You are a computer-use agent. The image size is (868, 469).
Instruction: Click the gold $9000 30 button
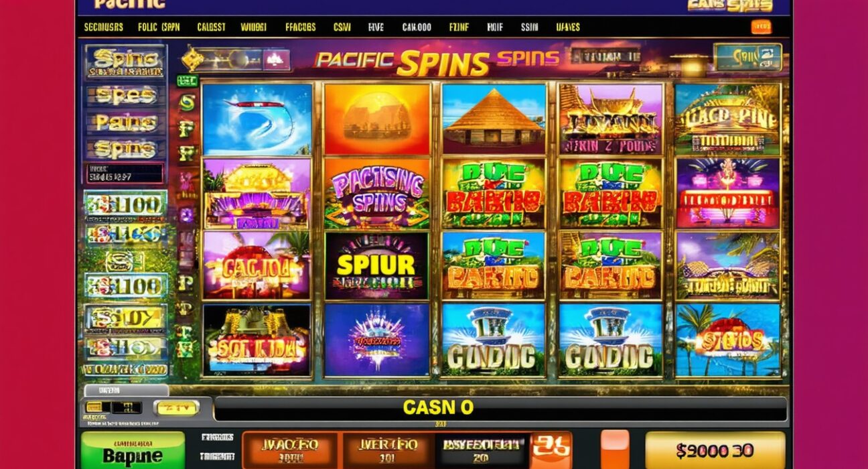point(715,450)
